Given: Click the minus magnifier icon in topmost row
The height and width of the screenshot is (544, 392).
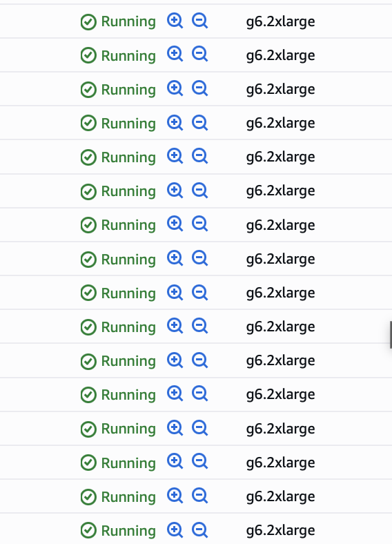Looking at the screenshot, I should 200,21.
